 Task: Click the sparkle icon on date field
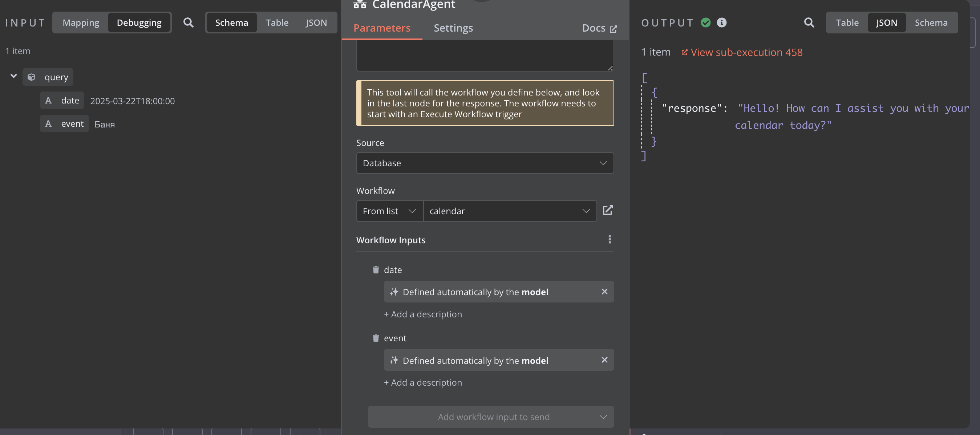point(394,292)
